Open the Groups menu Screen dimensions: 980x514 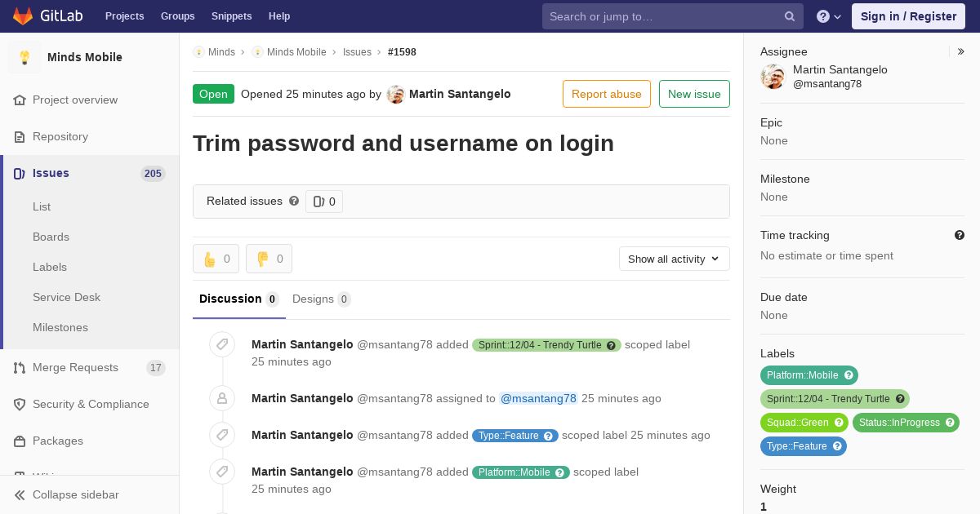177,16
